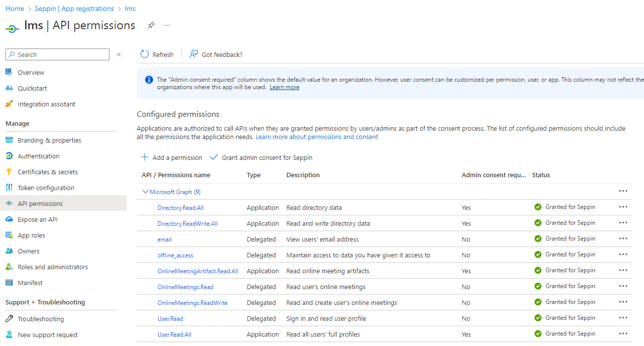Open the offline_access permission link

(x=175, y=255)
